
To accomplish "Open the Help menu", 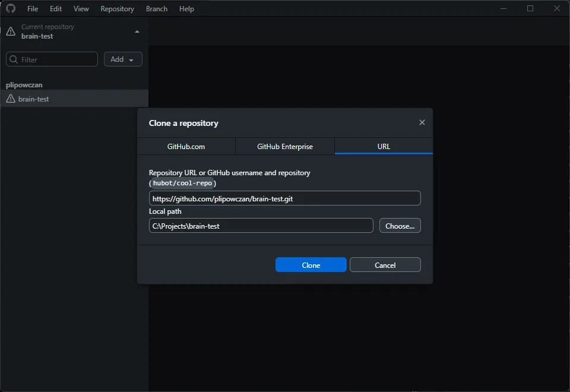I will 186,9.
